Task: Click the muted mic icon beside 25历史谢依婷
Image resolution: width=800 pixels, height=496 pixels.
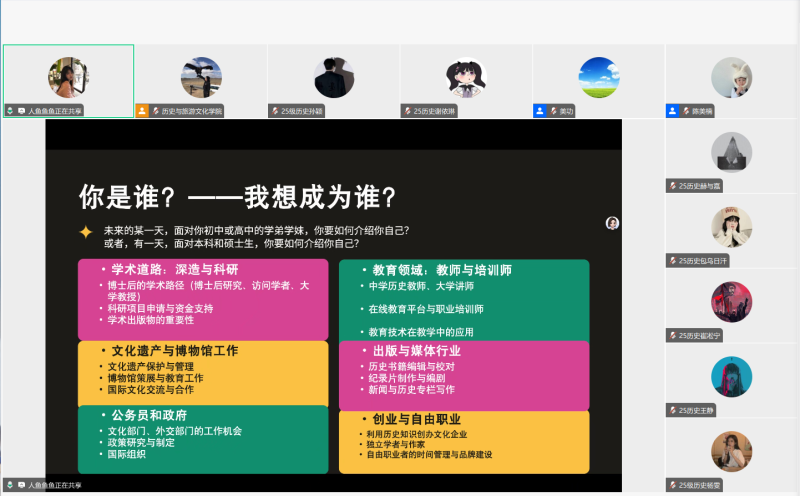Action: click(408, 111)
